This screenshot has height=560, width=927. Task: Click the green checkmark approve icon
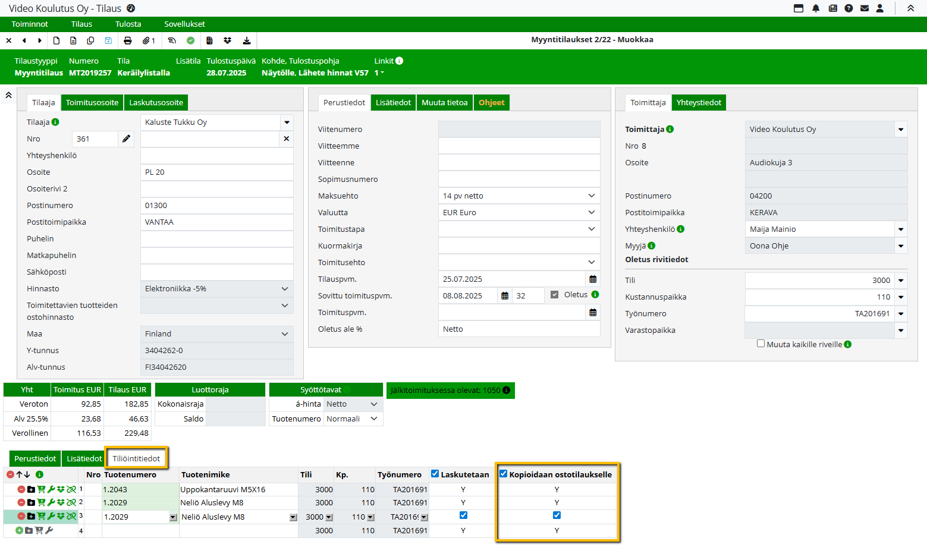point(190,40)
